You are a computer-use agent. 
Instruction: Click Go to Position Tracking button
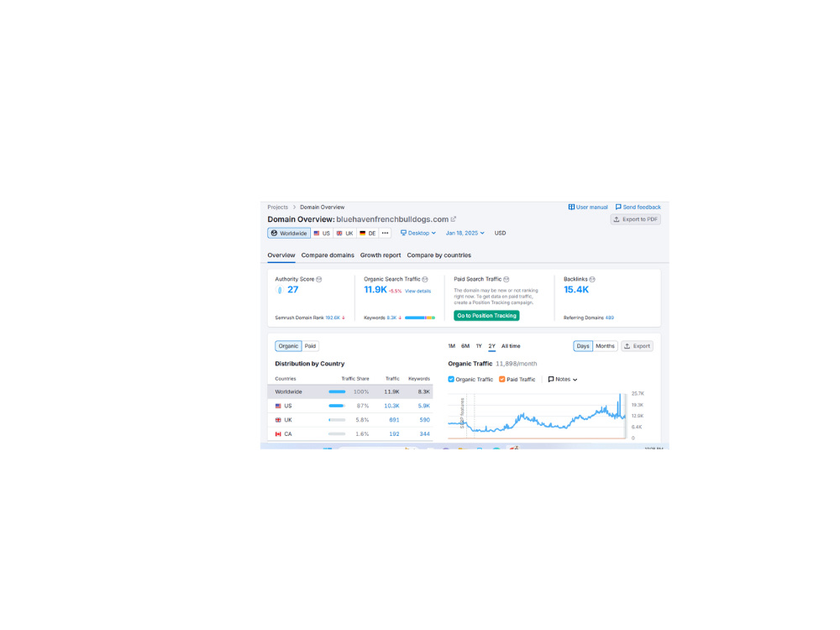point(486,316)
